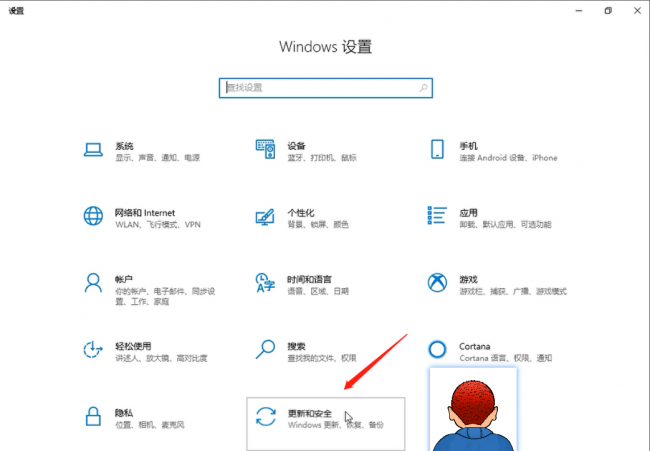
Task: Click the 语音、区域、日期 description
Action: pos(318,291)
